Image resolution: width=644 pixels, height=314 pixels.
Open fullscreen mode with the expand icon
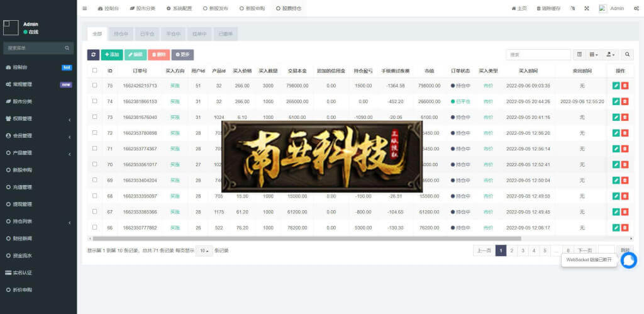587,8
